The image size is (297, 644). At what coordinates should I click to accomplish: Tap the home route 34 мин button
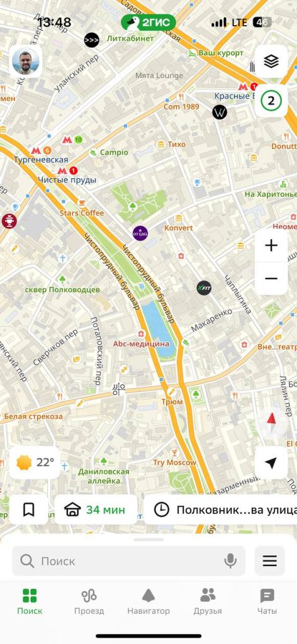coord(96,509)
